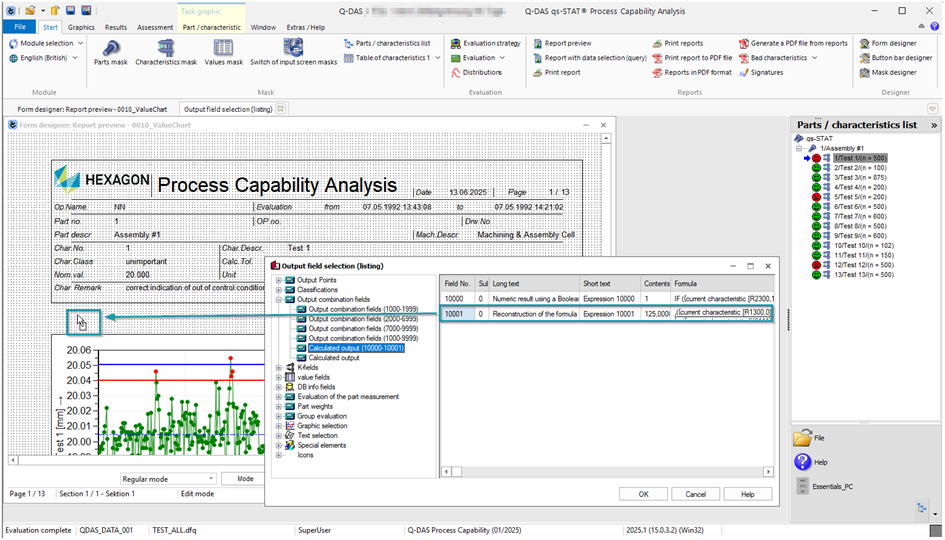Switch to Part / characteristic tab

(x=212, y=27)
